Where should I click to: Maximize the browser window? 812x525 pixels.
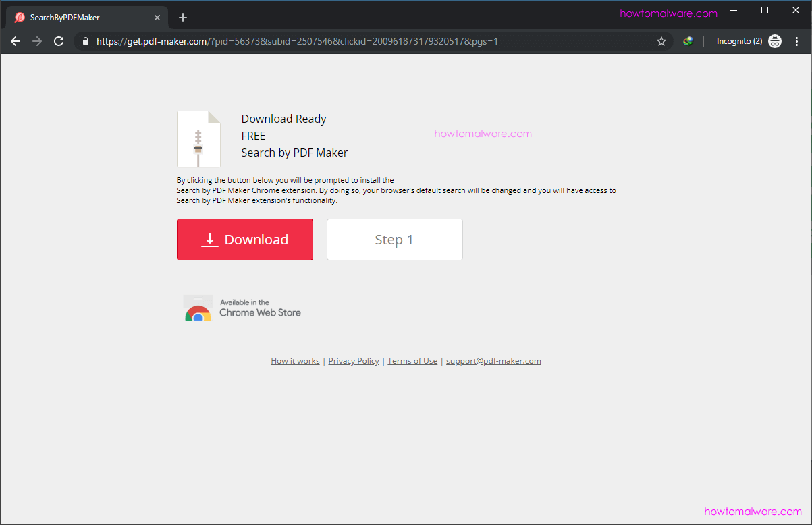(x=765, y=10)
